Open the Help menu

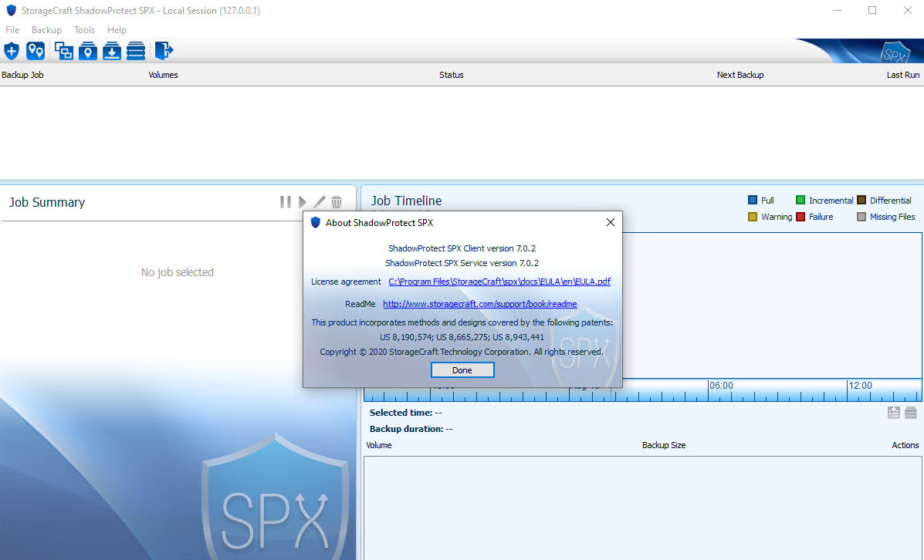click(117, 30)
